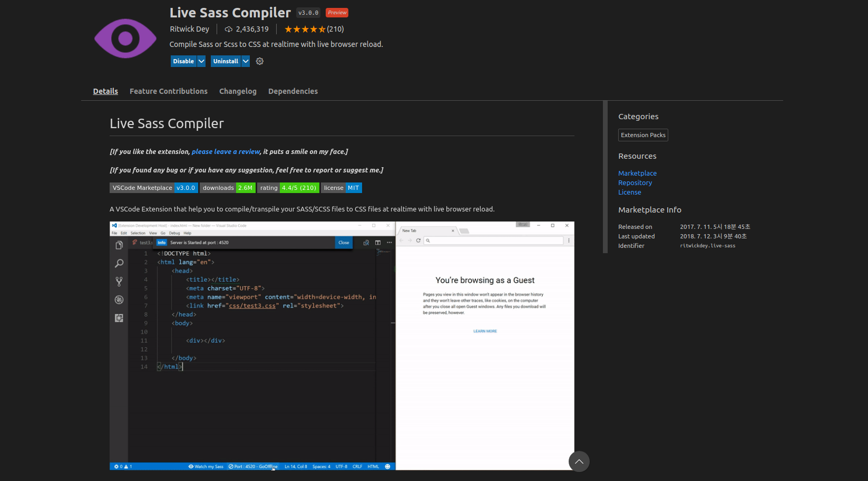Expand the Uninstall dropdown arrow
This screenshot has height=481, width=868.
tap(246, 61)
